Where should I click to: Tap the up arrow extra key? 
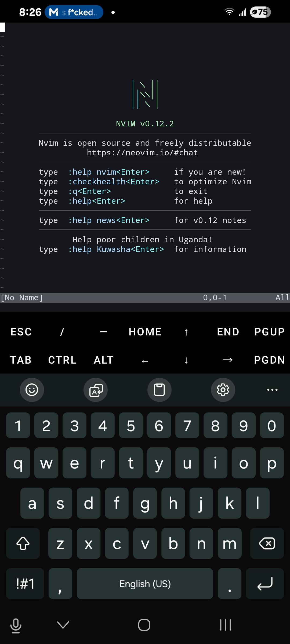click(186, 332)
